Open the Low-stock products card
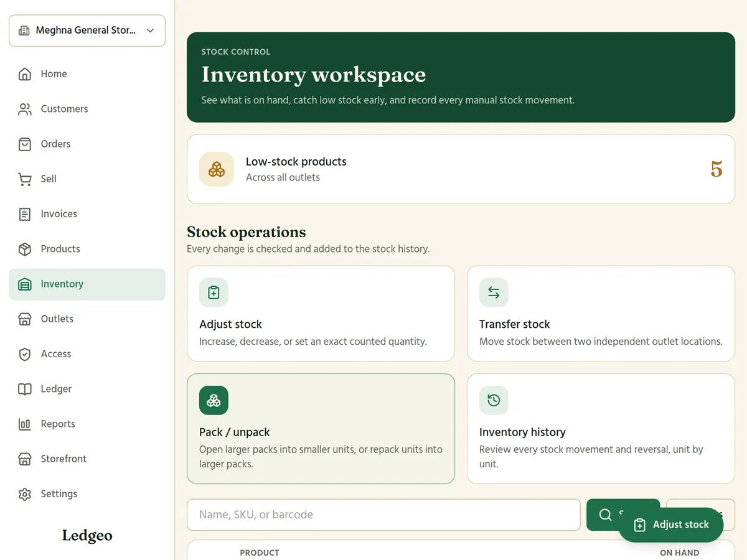 pos(461,169)
